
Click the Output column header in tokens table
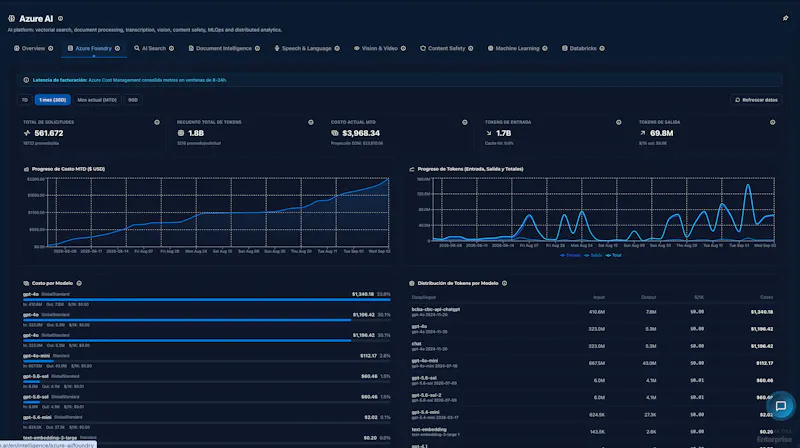point(648,297)
